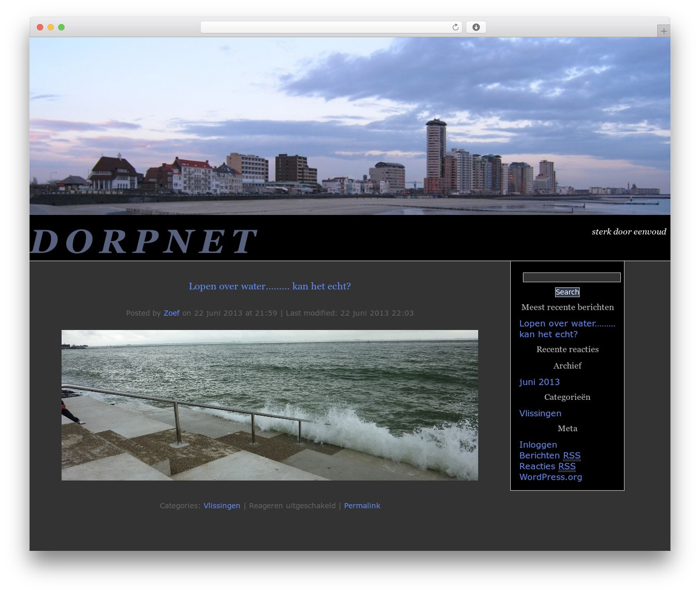Select the 'Meest recente berichten' heading
The width and height of the screenshot is (700, 593).
pyautogui.click(x=568, y=307)
